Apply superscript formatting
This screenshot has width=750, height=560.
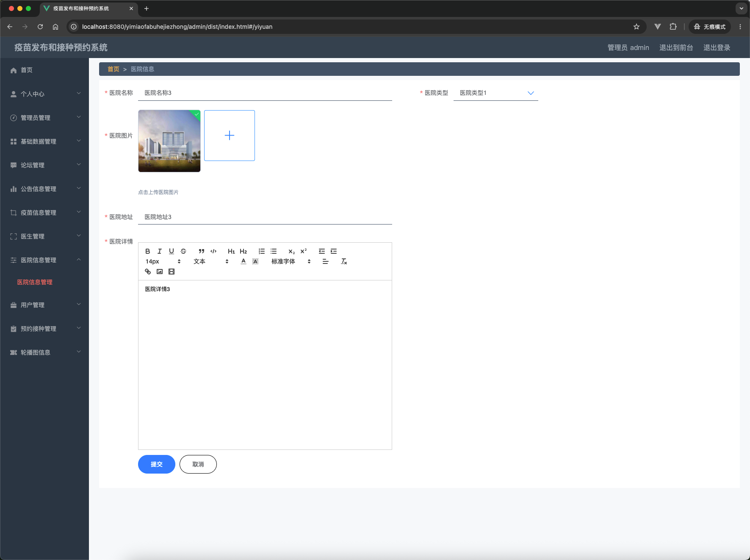[x=304, y=251]
